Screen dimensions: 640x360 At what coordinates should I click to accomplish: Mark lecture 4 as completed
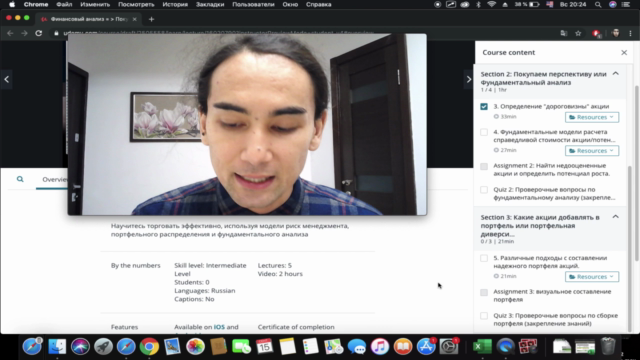(484, 132)
